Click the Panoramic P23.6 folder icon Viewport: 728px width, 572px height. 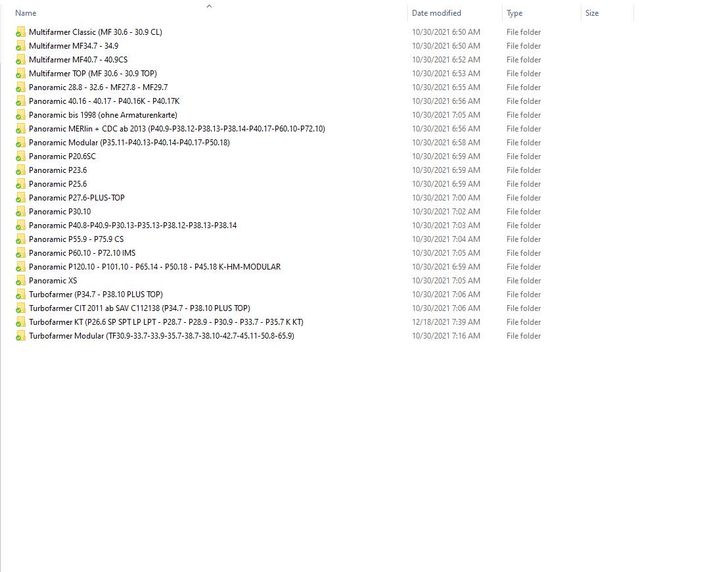click(20, 170)
